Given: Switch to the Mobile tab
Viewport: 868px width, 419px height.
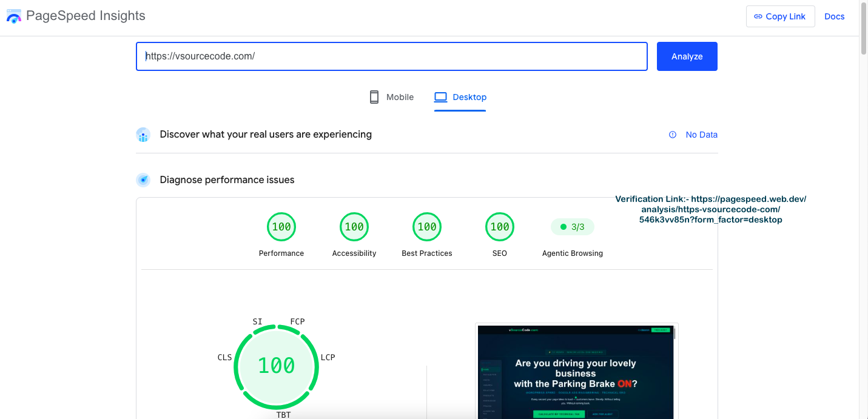Looking at the screenshot, I should [x=392, y=97].
